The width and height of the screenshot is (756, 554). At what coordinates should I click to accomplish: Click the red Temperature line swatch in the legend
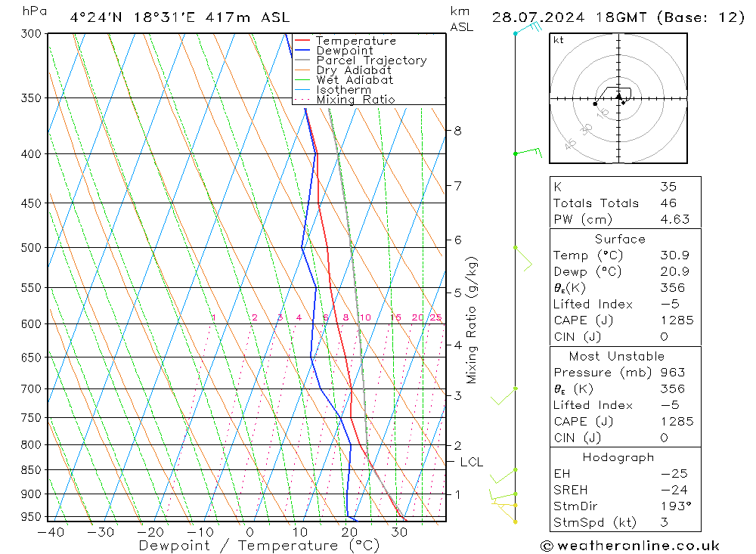(303, 41)
